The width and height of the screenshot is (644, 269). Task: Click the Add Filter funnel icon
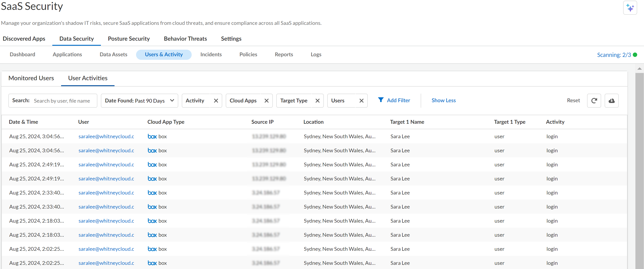380,100
